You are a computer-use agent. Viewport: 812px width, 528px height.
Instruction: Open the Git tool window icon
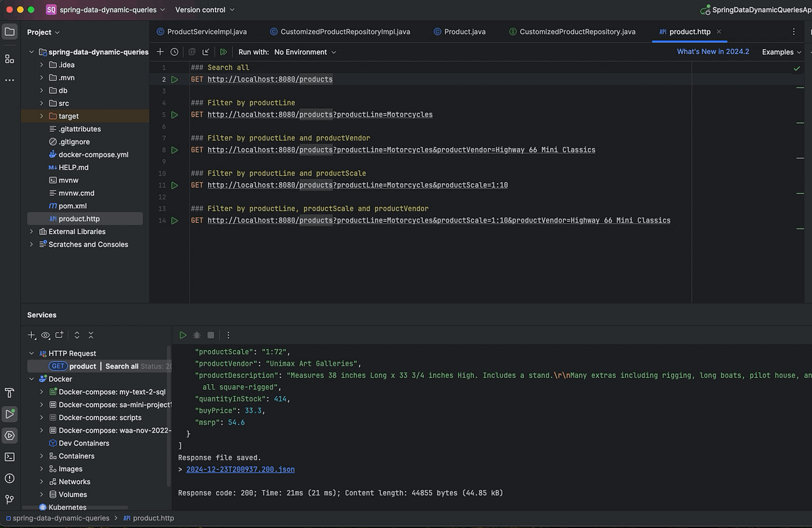coord(9,498)
